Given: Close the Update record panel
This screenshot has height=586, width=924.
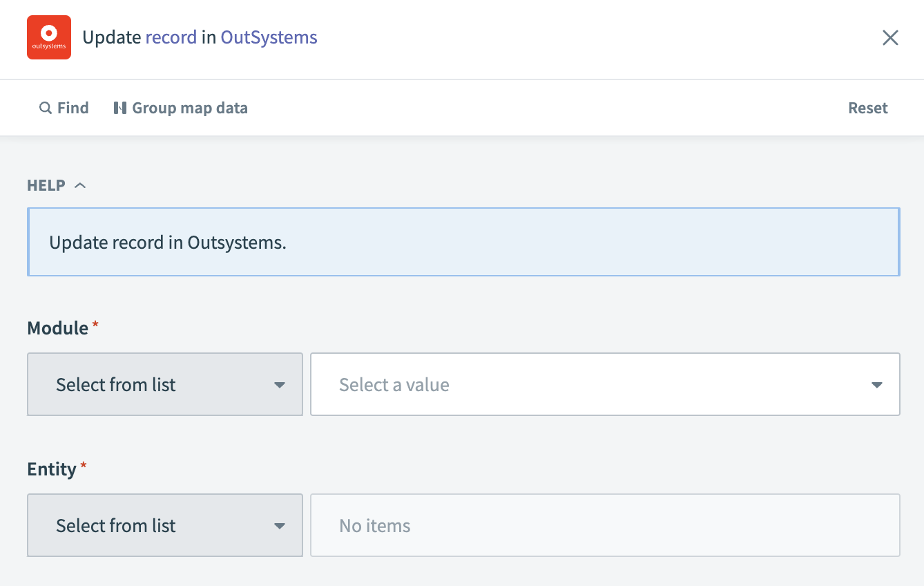Looking at the screenshot, I should [890, 38].
